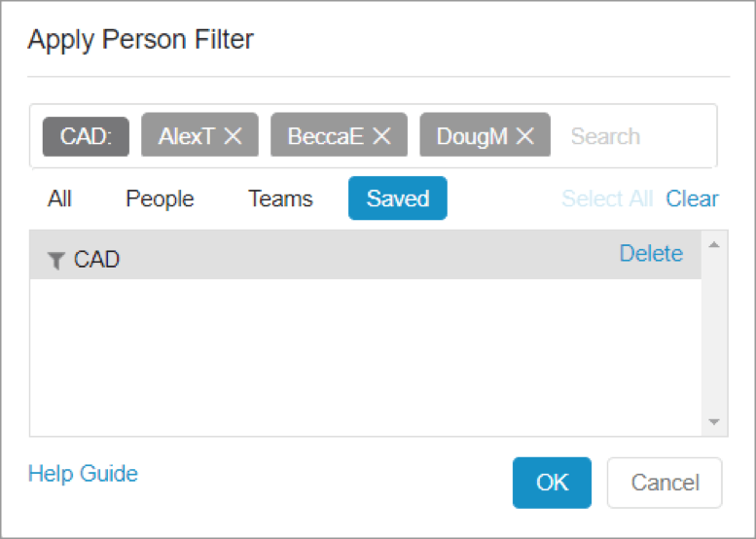Click the dark CAD: tag label
The image size is (756, 539).
86,136
